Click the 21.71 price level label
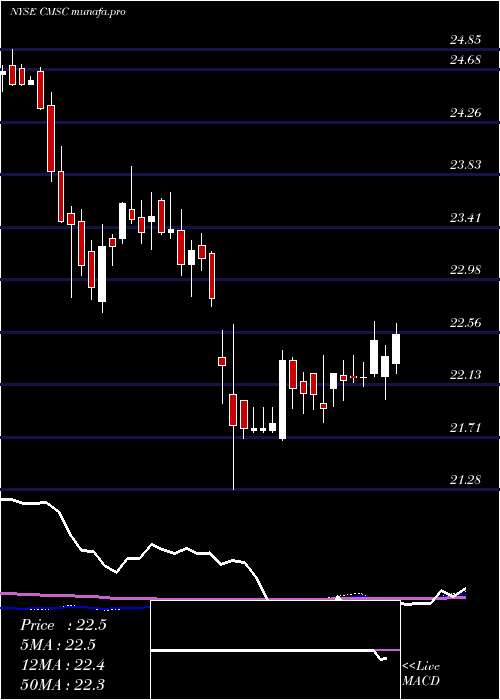The image size is (500, 700). point(465,428)
